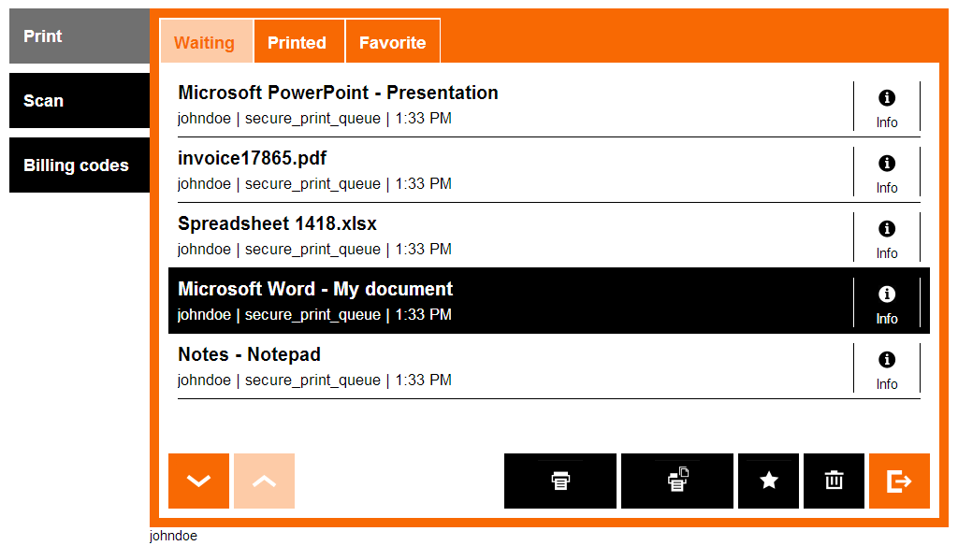Mark the job as favorite with the star icon
This screenshot has height=560, width=958.
768,481
